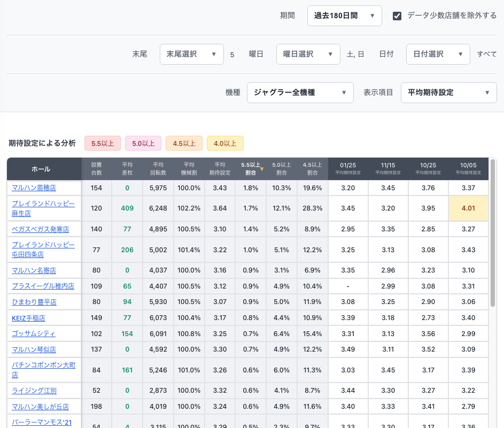Open マルハン苗穂店 hall link
The width and height of the screenshot is (504, 428).
(x=34, y=188)
